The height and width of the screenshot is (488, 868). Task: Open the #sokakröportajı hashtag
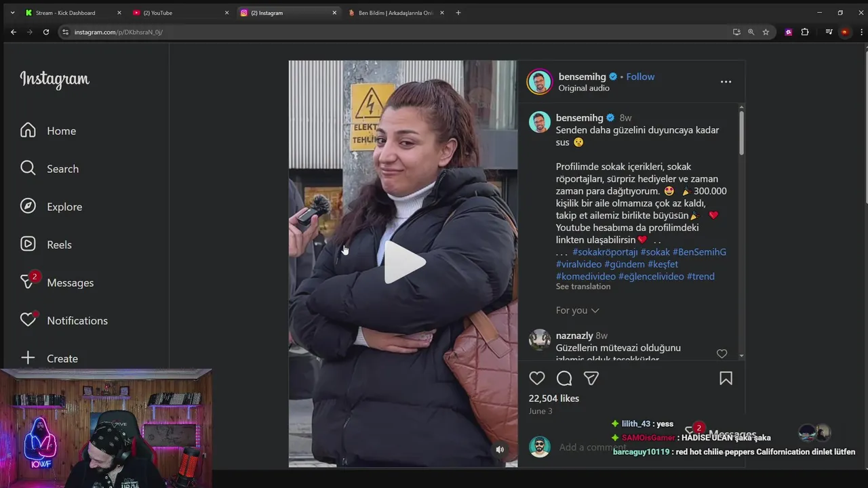tap(605, 252)
